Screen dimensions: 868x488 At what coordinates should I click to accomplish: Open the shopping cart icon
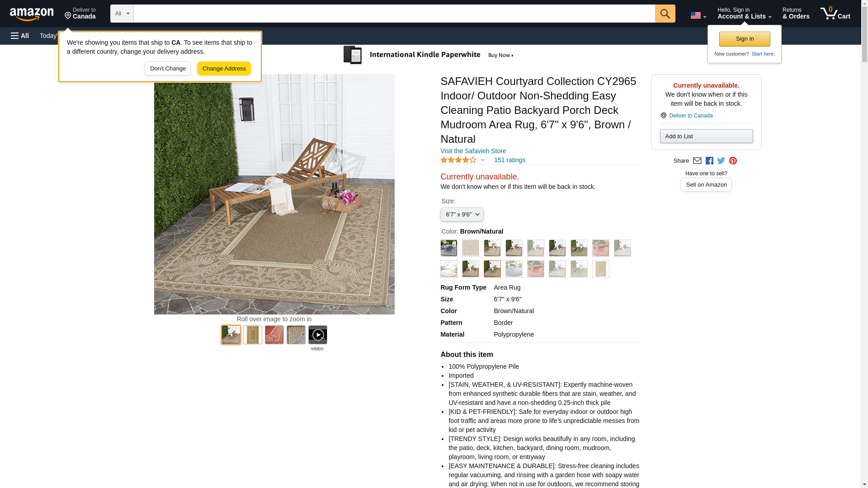(835, 13)
